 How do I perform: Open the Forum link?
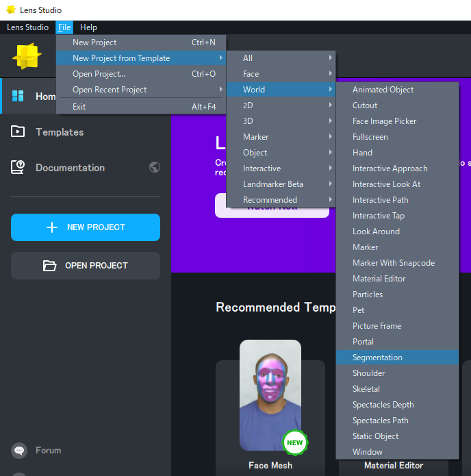point(48,450)
